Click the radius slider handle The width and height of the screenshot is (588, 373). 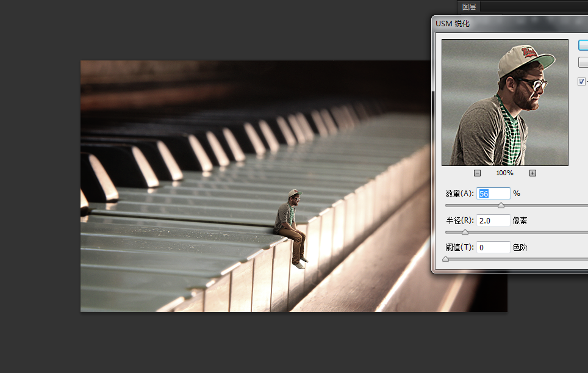click(465, 232)
